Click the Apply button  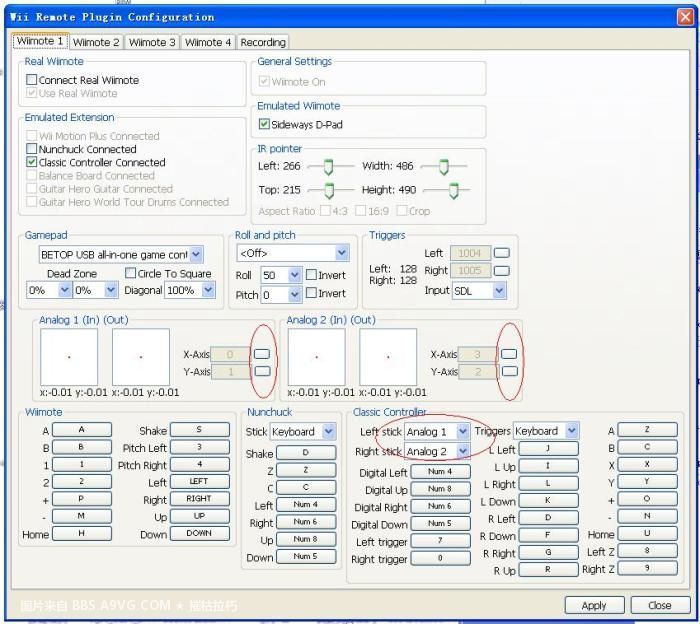click(593, 605)
